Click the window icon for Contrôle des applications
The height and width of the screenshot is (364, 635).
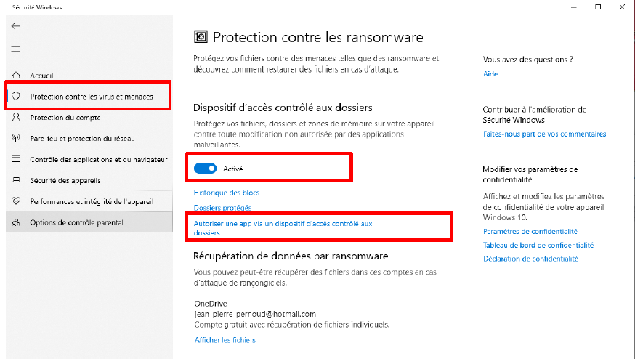pyautogui.click(x=16, y=158)
